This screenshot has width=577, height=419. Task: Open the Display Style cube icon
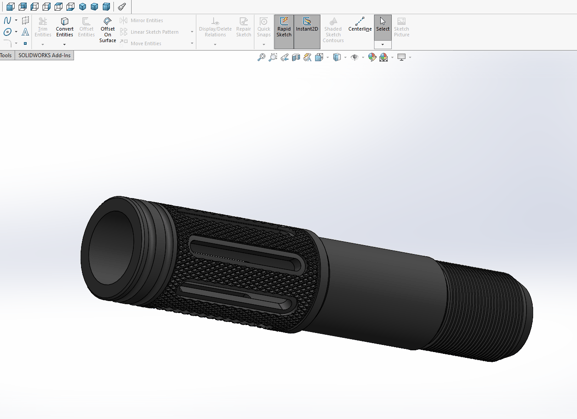pos(337,57)
